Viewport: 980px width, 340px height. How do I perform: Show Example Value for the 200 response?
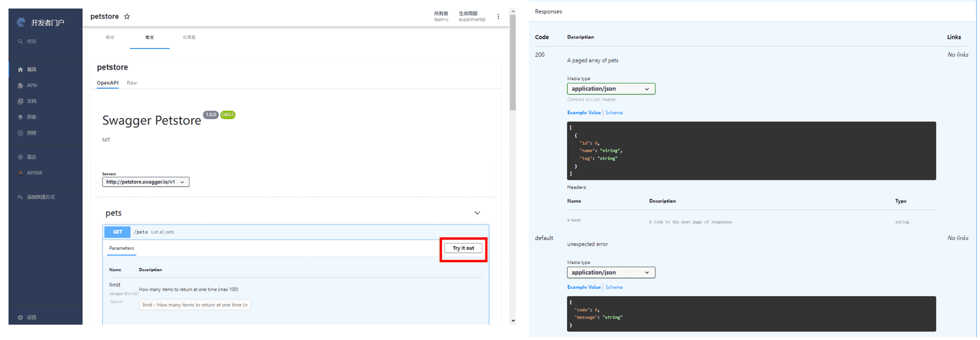pyautogui.click(x=584, y=112)
